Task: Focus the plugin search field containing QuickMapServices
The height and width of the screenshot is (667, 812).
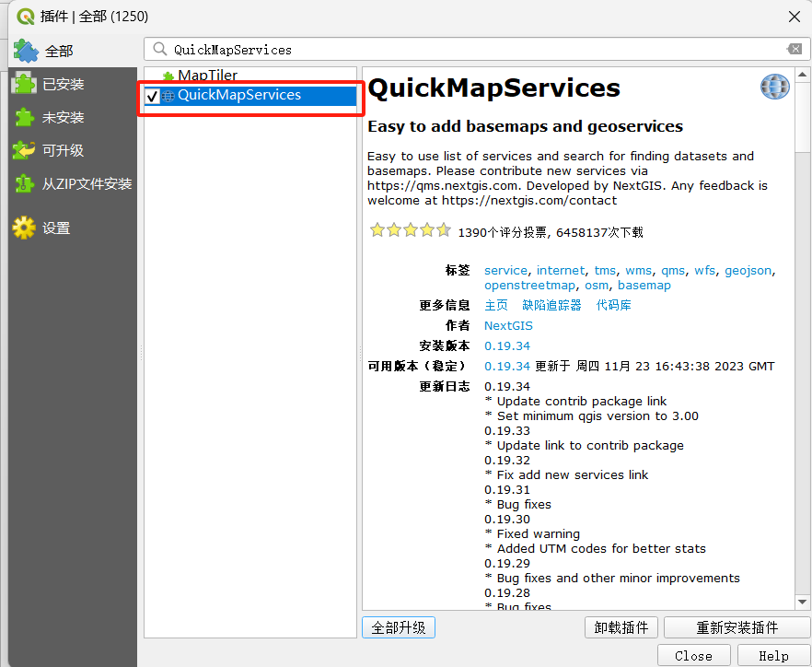Action: [x=477, y=49]
